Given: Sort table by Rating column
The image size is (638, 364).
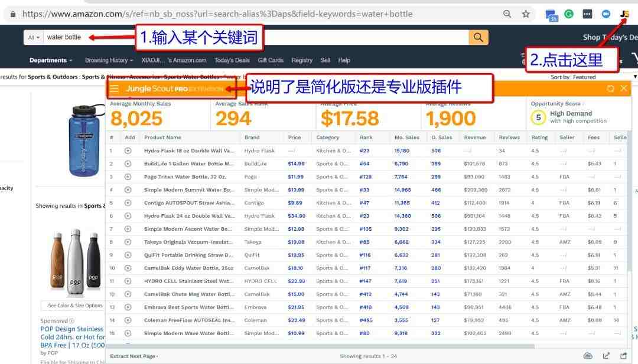Looking at the screenshot, I should coord(539,137).
